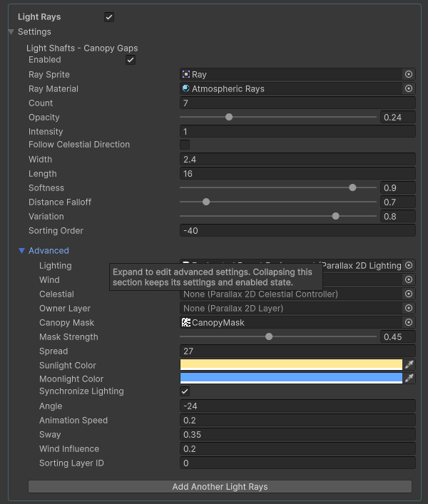Open object picker for Lighting field
The image size is (428, 504).
tap(409, 265)
